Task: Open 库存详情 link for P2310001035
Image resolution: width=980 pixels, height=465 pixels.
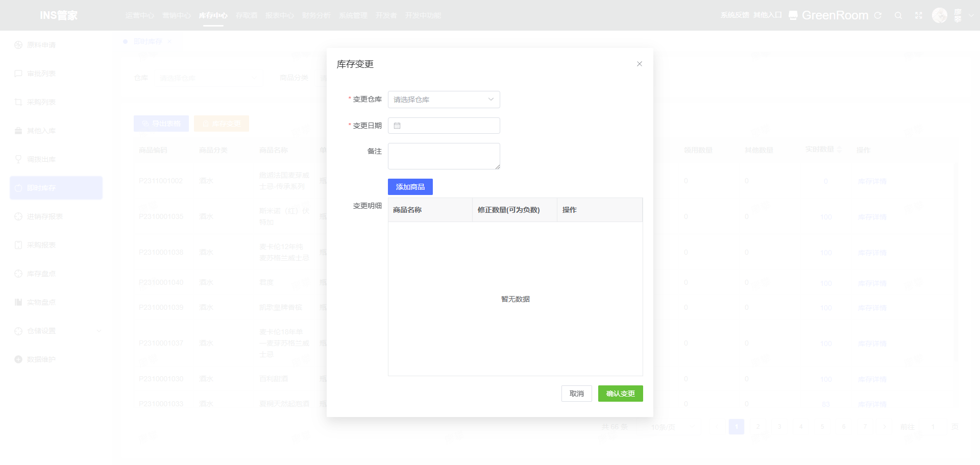Action: pos(872,217)
